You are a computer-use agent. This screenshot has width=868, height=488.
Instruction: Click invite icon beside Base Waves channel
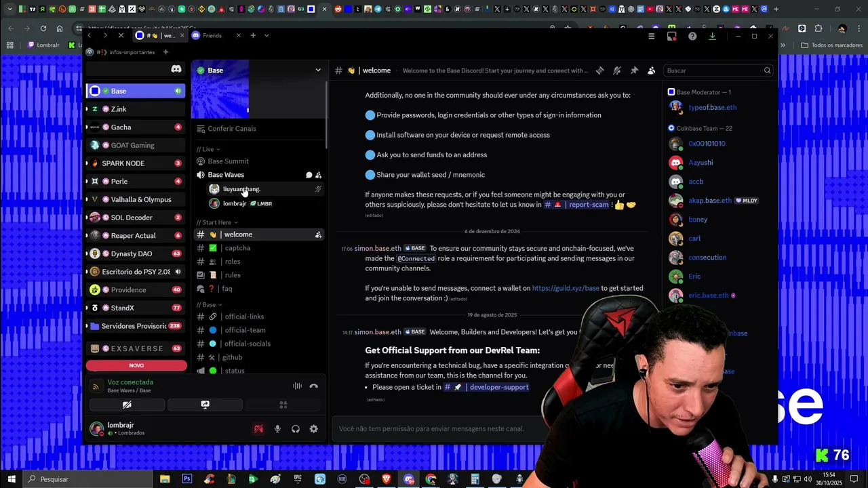pos(319,175)
